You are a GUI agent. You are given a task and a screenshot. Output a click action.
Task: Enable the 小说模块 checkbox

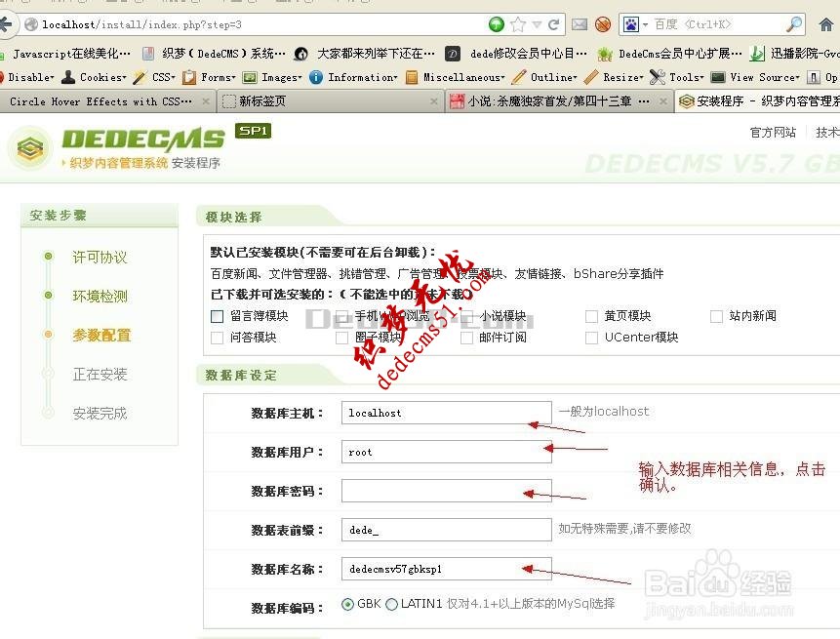coord(467,316)
